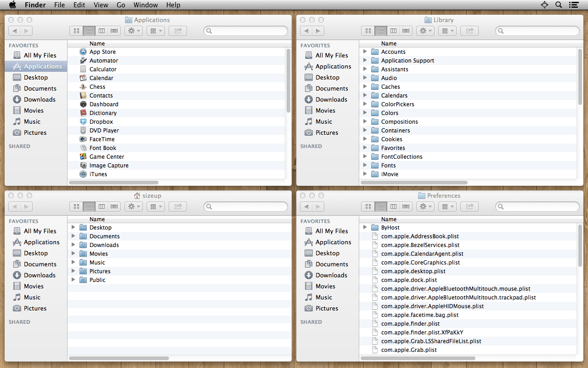Viewport: 588px width, 368px height.
Task: Switch the Preferences window to Cover Flow view
Action: (x=406, y=206)
